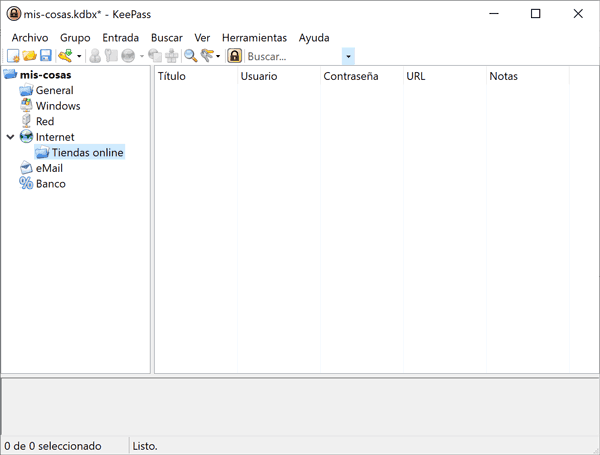This screenshot has height=455, width=600.
Task: Click the Internet globe icon in the tree
Action: click(x=26, y=137)
